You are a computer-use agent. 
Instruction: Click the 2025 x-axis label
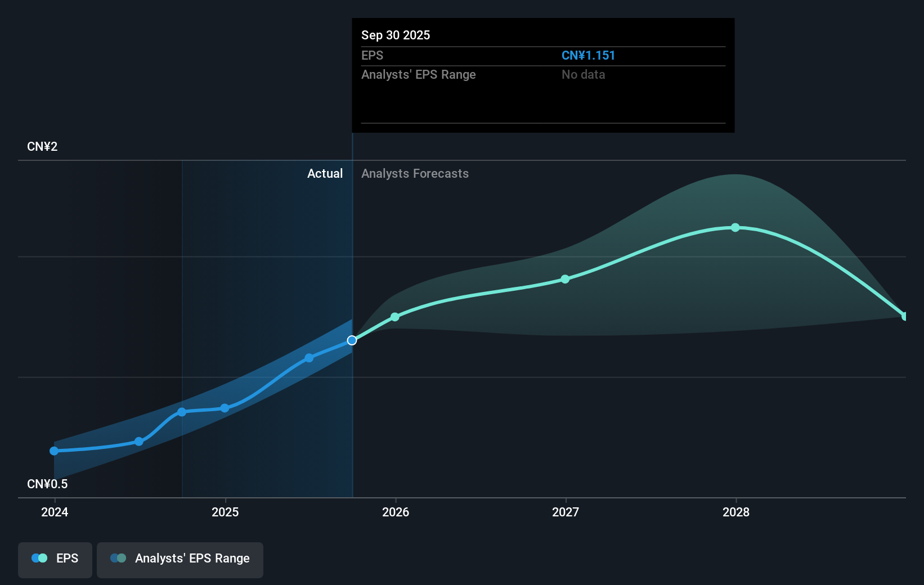point(225,512)
